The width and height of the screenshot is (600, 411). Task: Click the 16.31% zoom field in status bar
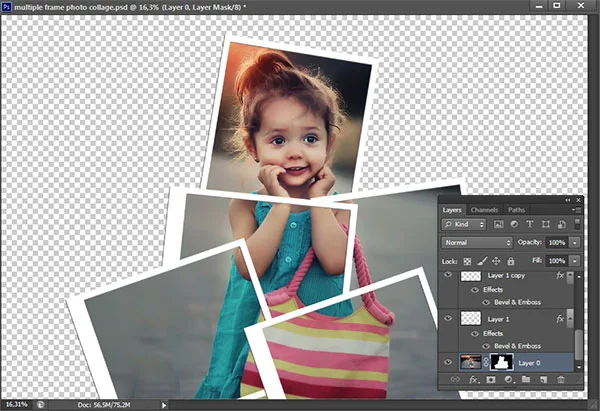click(x=17, y=404)
